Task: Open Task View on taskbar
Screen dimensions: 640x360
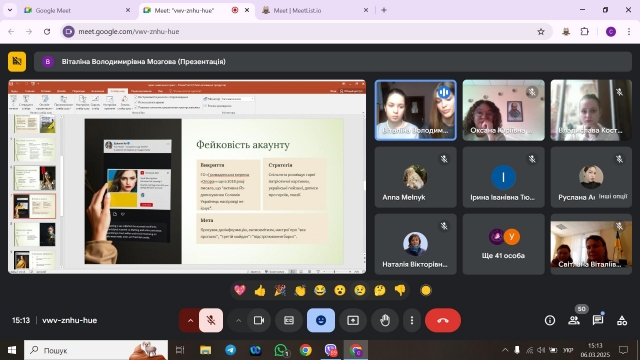Action: tap(180, 350)
